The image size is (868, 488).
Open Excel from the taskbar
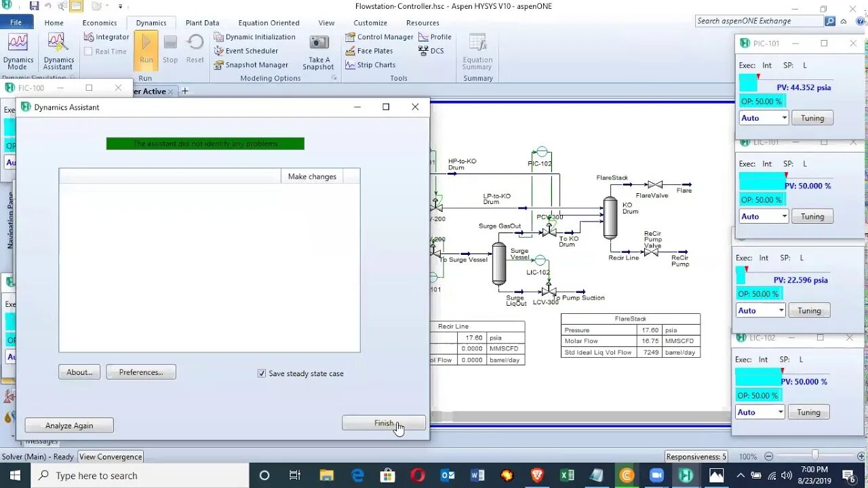567,476
